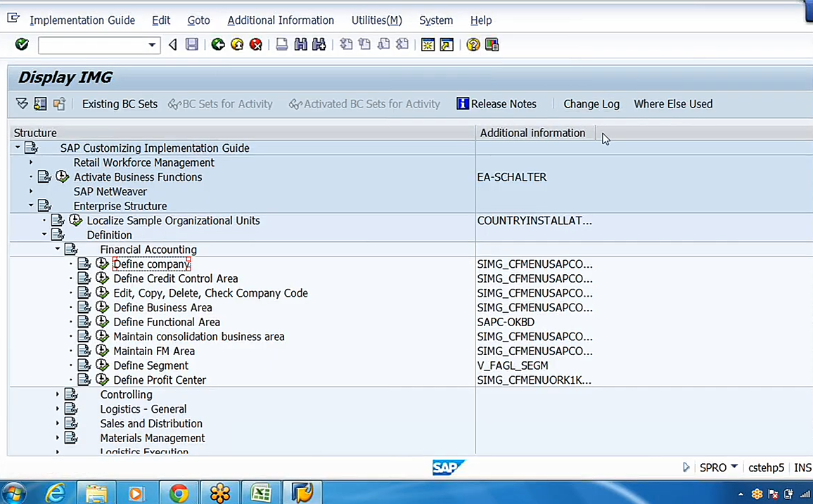Click Activated BC Sets for Activity button
The height and width of the screenshot is (504, 813).
pos(364,104)
